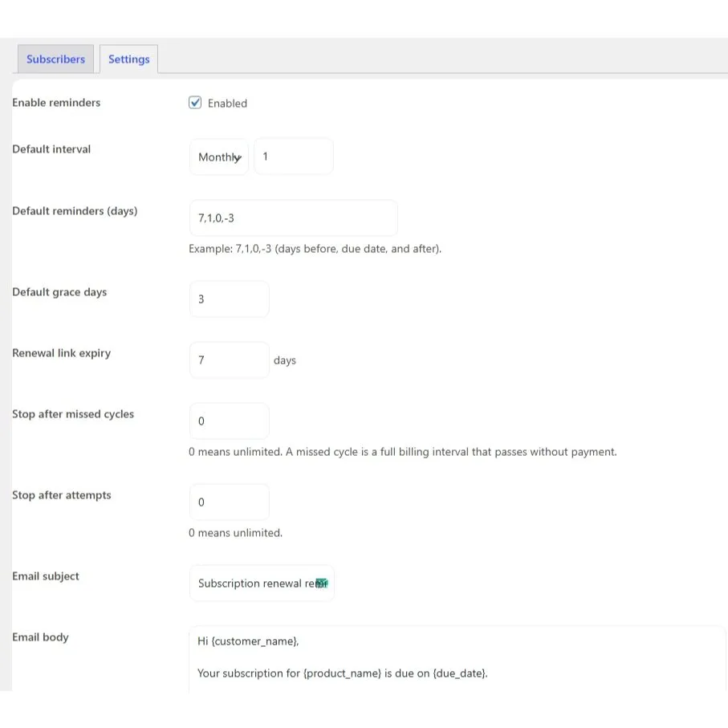Focus the Stop after missed cycles field
Viewport: 728px width, 728px height.
tap(229, 421)
